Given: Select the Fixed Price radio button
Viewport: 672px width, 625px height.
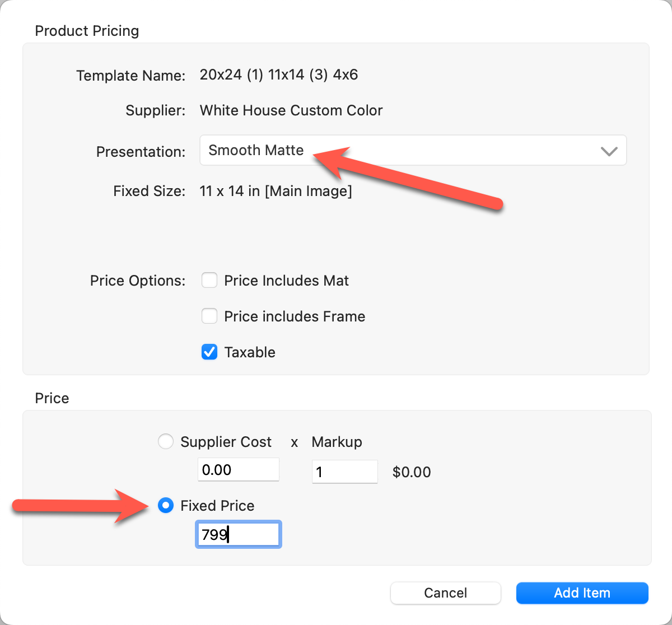Looking at the screenshot, I should click(166, 505).
